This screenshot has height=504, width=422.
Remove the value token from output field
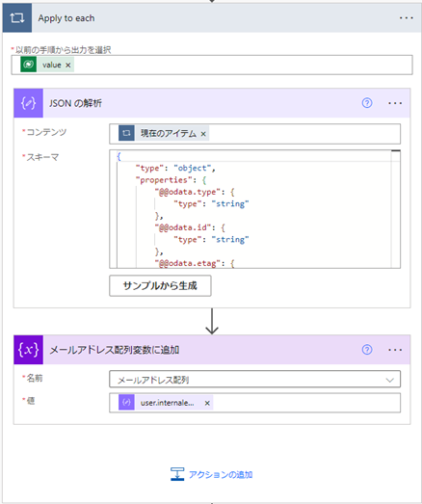point(68,65)
